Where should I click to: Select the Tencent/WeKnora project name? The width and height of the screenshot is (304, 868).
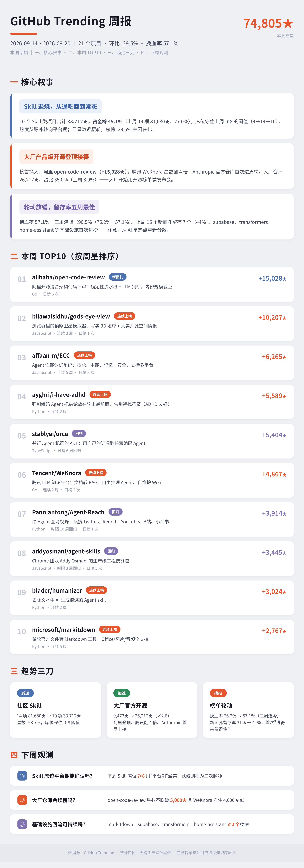pos(57,473)
